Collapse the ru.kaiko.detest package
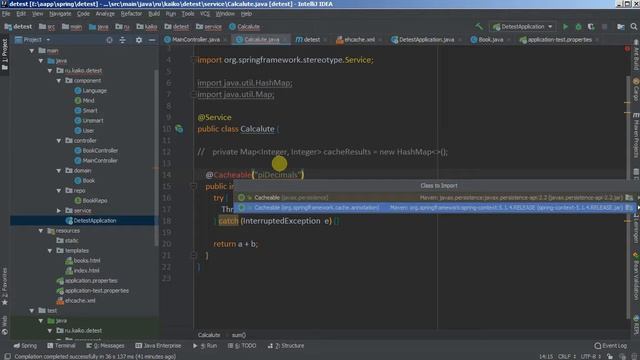Viewport: 640px width, 360px height. [x=50, y=71]
